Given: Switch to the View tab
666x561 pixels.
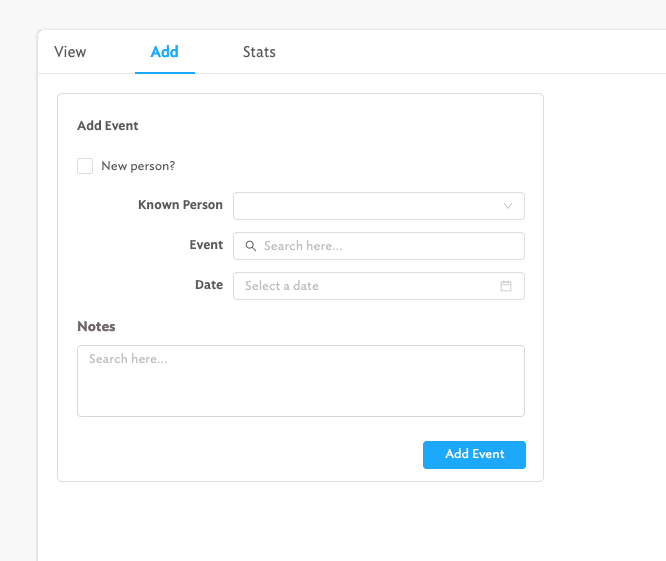Looking at the screenshot, I should pos(70,52).
